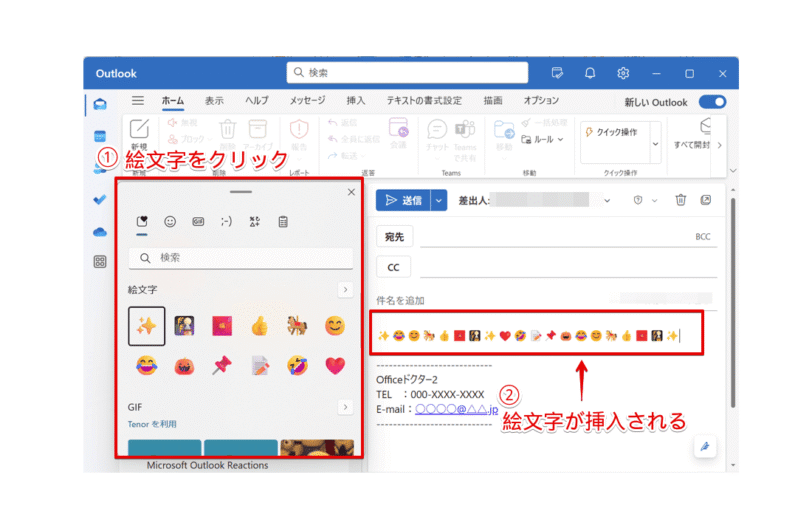The image size is (812, 517).
Task: Insert the memo with pencil emoji
Action: [260, 366]
